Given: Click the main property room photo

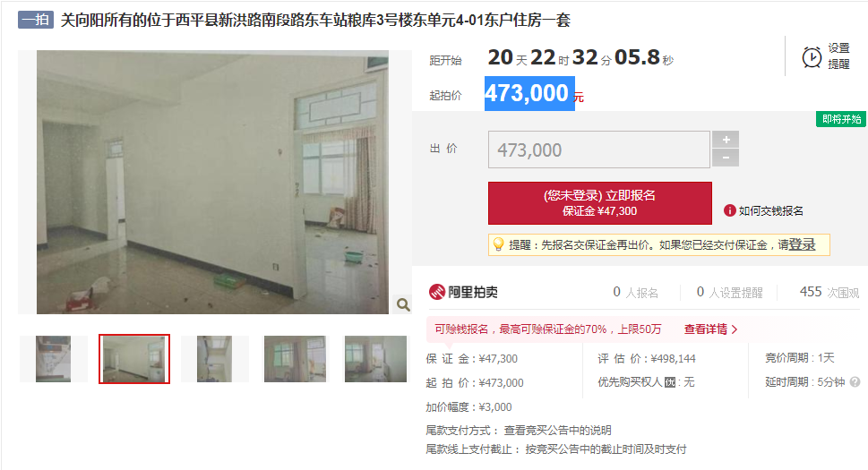Looking at the screenshot, I should (x=212, y=183).
